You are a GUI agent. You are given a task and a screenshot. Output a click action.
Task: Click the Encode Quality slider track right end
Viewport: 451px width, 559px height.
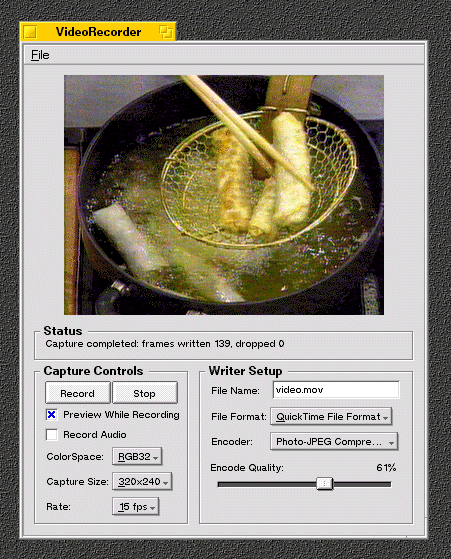(388, 484)
